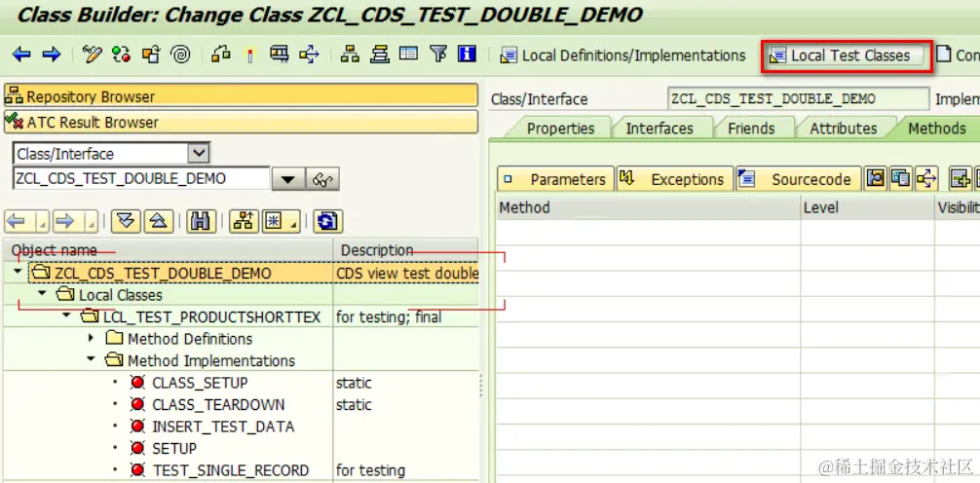This screenshot has height=483, width=980.
Task: Click the Class/Interface name field on the right
Action: tap(798, 98)
